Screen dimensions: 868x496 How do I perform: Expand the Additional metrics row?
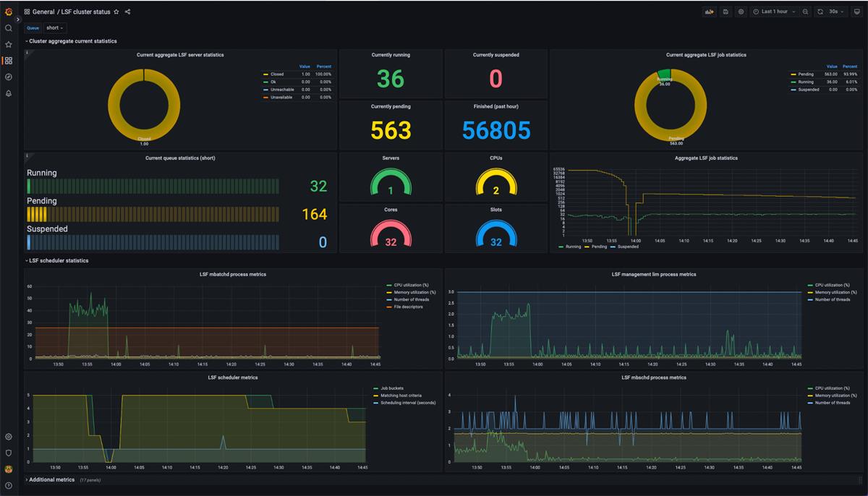50,479
